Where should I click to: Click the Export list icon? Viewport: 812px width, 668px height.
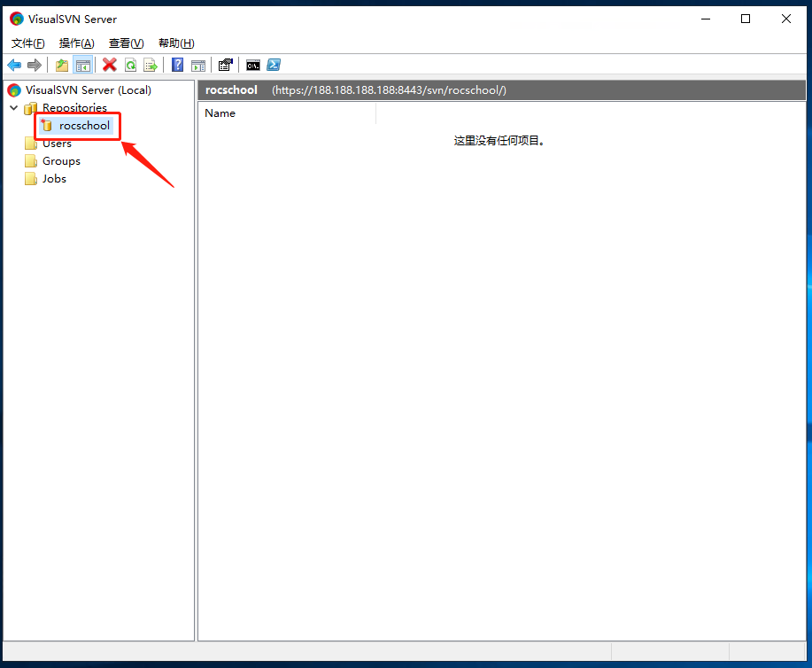[x=151, y=65]
